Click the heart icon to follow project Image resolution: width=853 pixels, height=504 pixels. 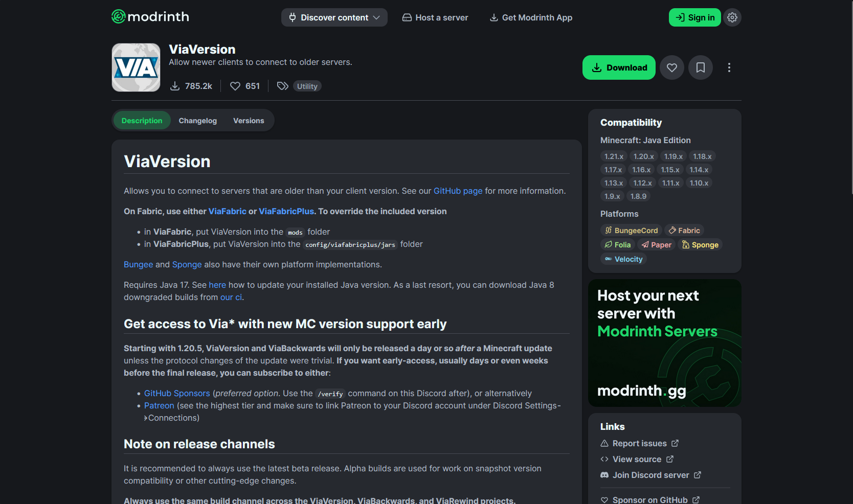[672, 67]
